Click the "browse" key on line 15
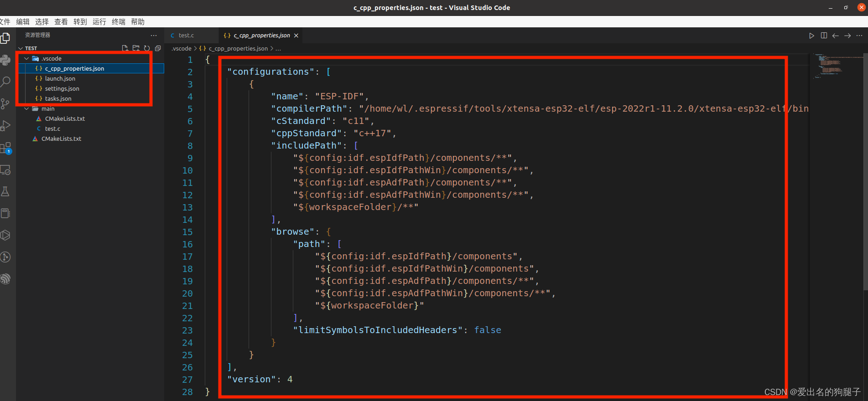This screenshot has width=868, height=401. point(292,231)
